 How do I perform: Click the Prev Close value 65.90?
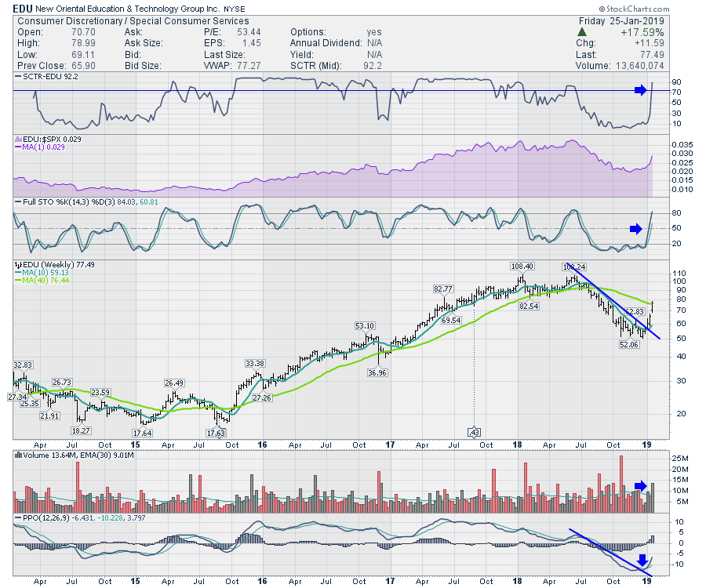pos(83,66)
